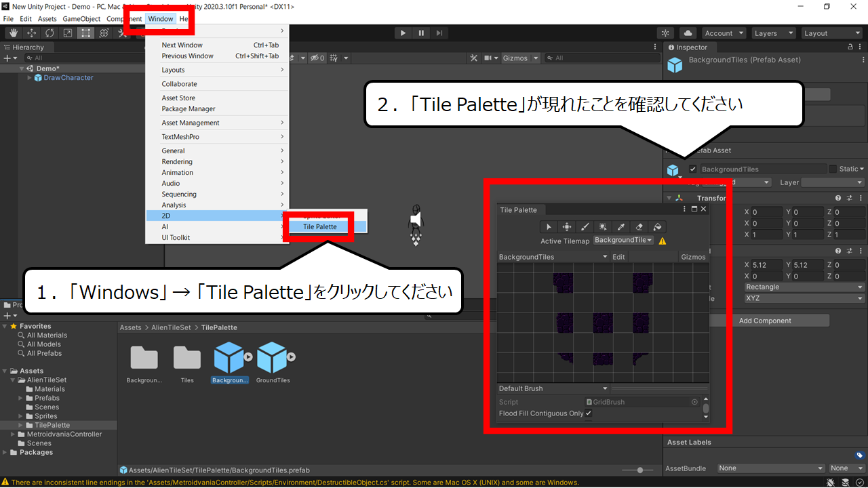Open the GameObject menu
This screenshot has height=488, width=868.
pyautogui.click(x=81, y=19)
